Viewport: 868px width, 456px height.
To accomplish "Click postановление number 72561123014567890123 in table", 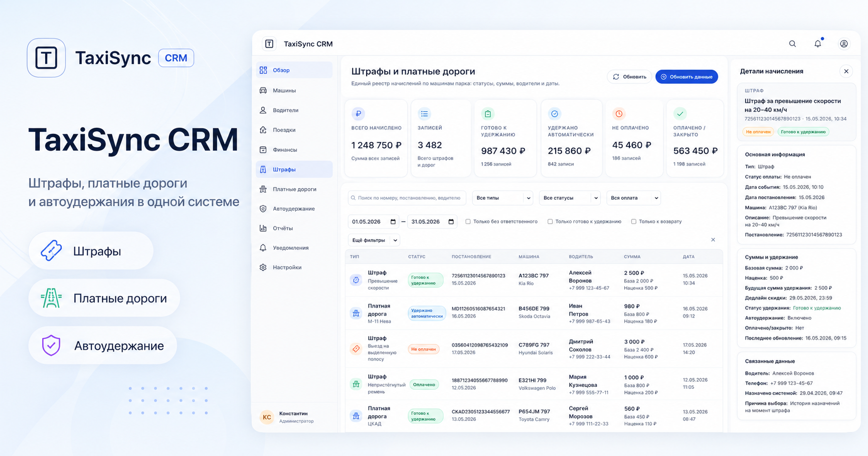I will coord(478,276).
